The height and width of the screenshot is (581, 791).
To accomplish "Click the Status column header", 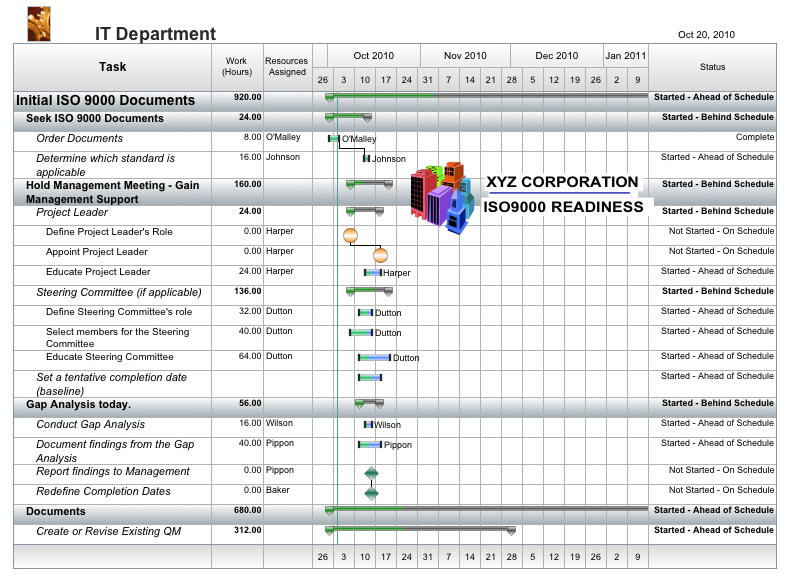I will [x=712, y=67].
